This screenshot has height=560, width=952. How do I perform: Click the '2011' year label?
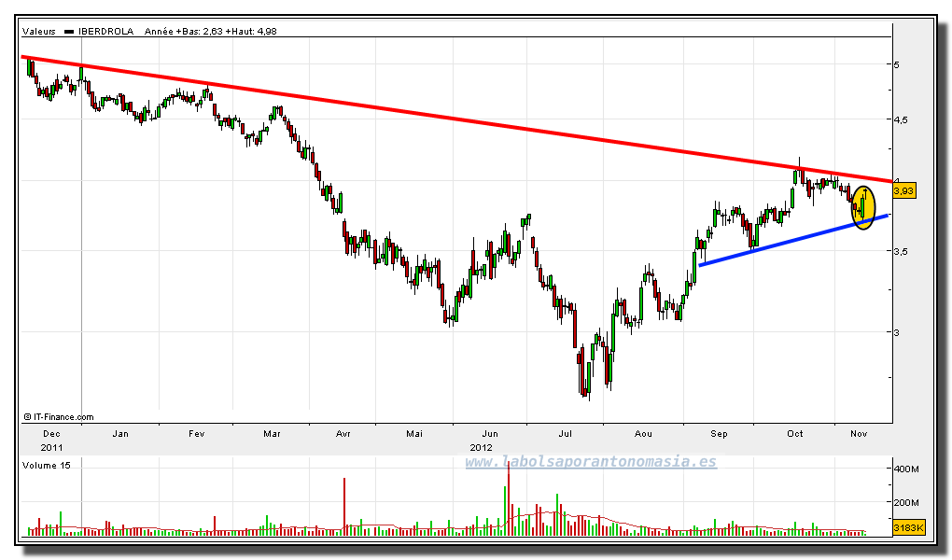[x=51, y=448]
